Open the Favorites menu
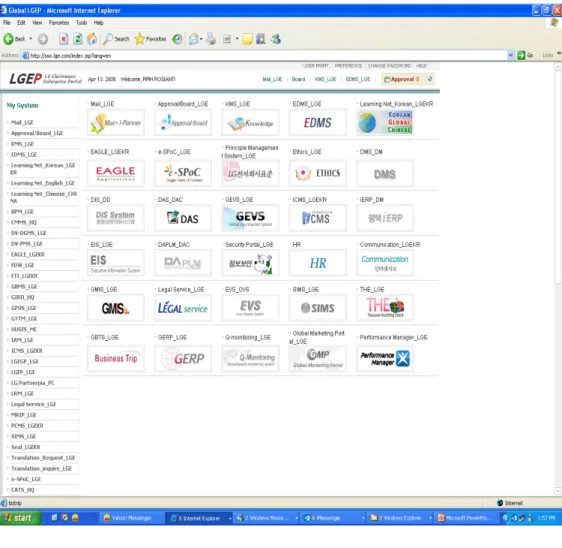This screenshot has width=562, height=548. click(x=59, y=23)
